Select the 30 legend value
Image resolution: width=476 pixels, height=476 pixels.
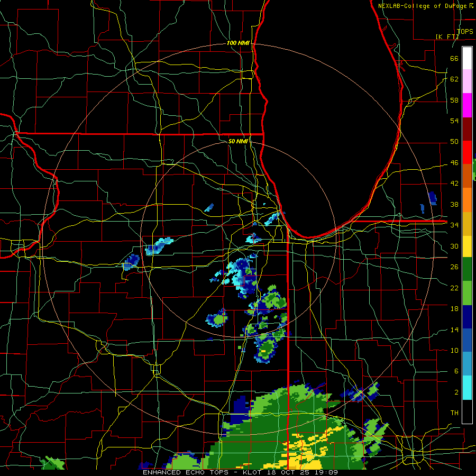[454, 246]
